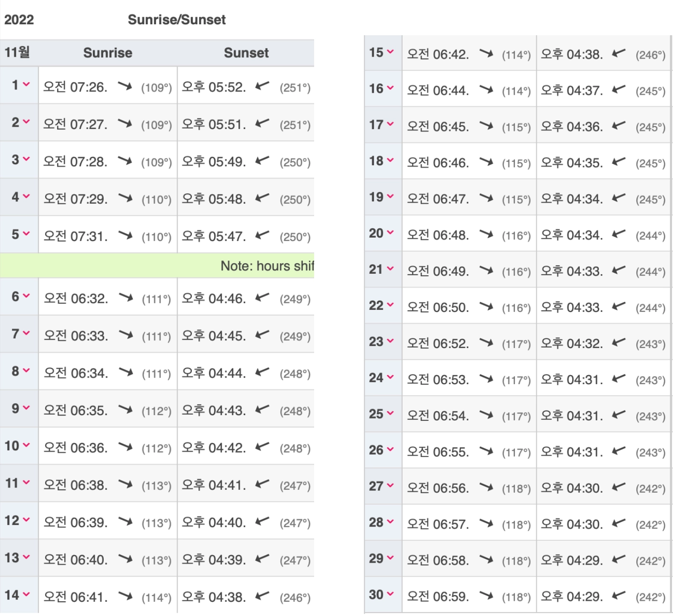Click sunrise arrow icon for day 27
673x616 pixels.
[x=486, y=487]
